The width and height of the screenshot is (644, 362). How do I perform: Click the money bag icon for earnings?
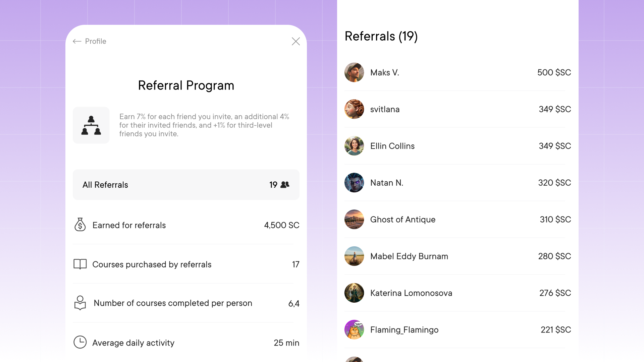(x=80, y=225)
